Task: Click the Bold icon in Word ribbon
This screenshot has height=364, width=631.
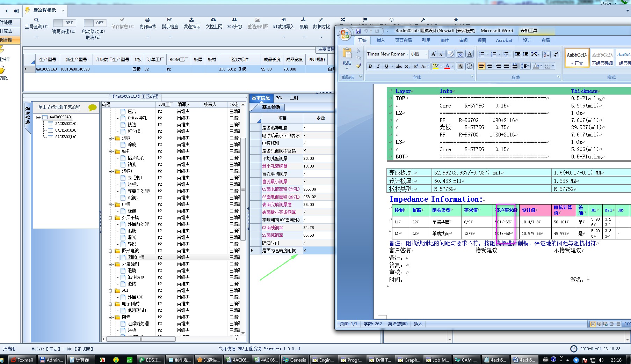Action: pos(370,66)
